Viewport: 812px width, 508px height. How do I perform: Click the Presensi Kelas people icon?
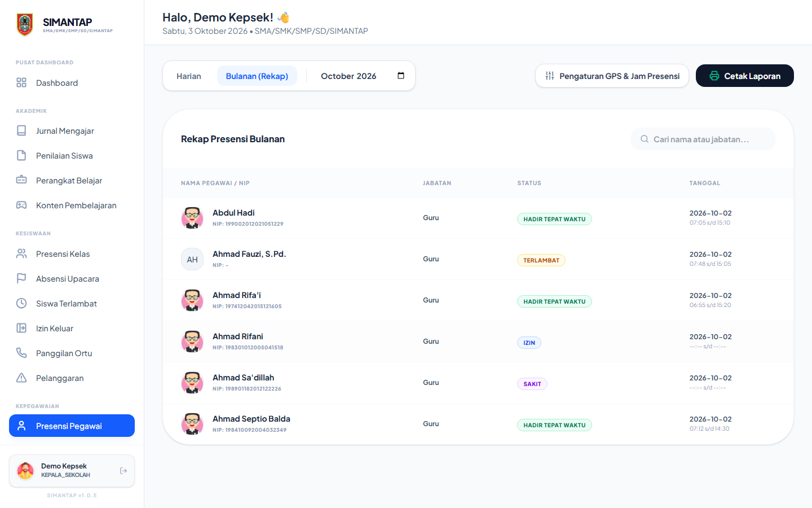tap(21, 254)
